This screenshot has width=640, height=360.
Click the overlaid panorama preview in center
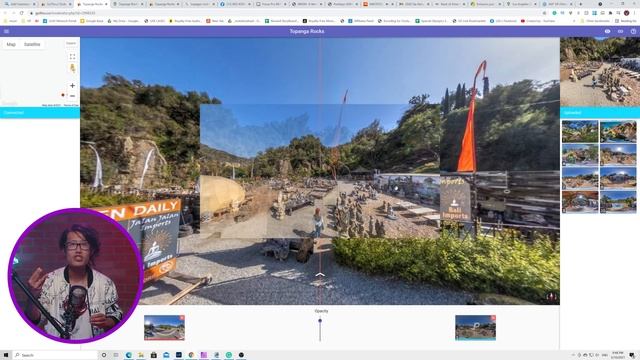[320, 171]
